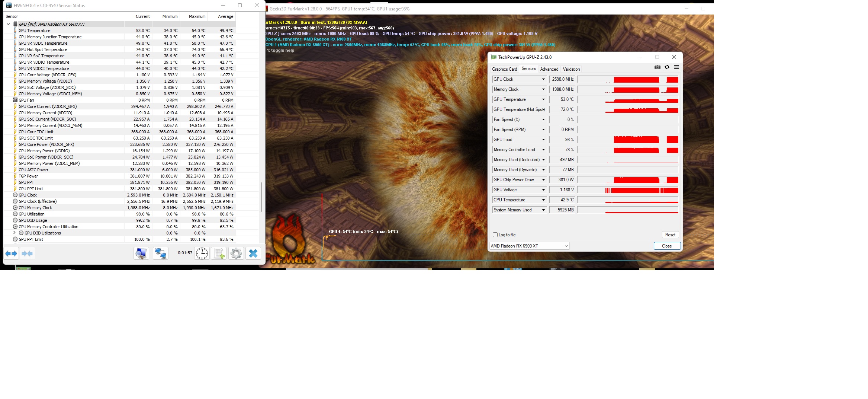Viewport: 868px width, 399px height.
Task: Click GPU-Z title bar chip icon
Action: [x=494, y=57]
